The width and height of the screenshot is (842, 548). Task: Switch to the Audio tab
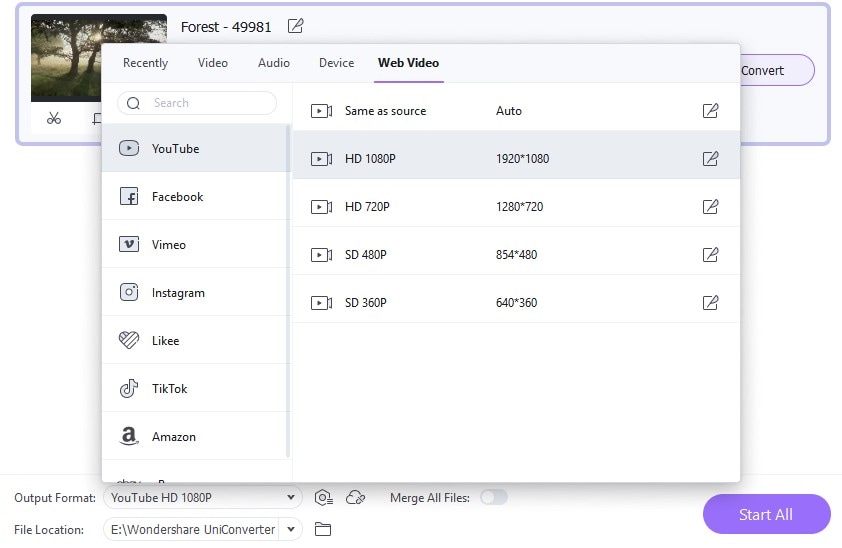point(274,63)
